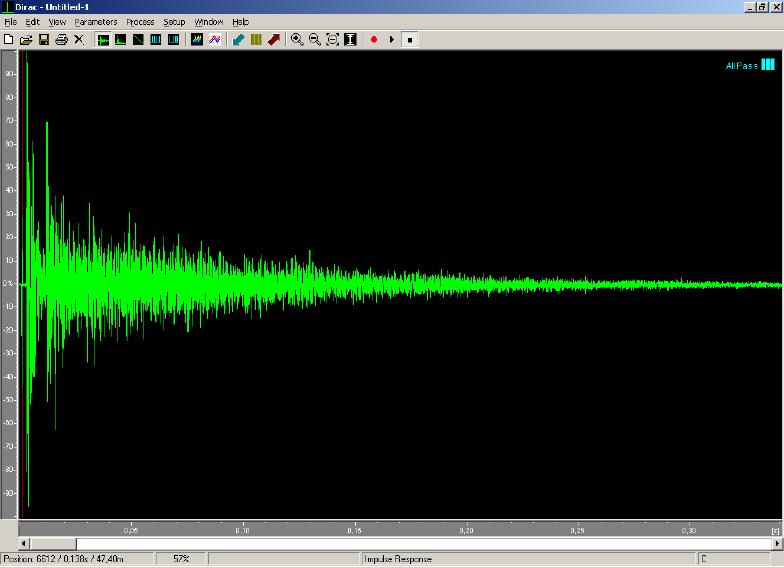
Task: Click the teal pencil toolbar icon
Action: (238, 39)
